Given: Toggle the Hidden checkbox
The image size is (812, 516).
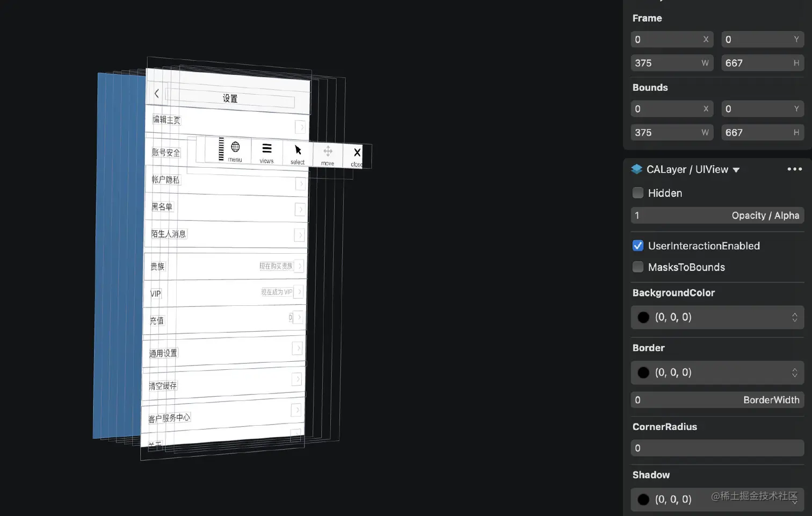Looking at the screenshot, I should click(x=638, y=192).
